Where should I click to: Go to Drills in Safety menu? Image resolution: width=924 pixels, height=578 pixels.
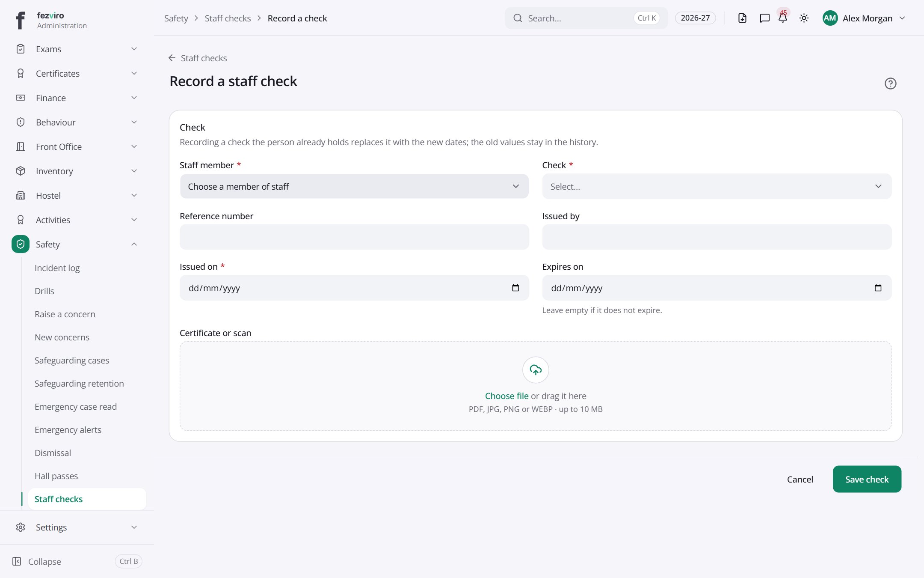point(44,291)
